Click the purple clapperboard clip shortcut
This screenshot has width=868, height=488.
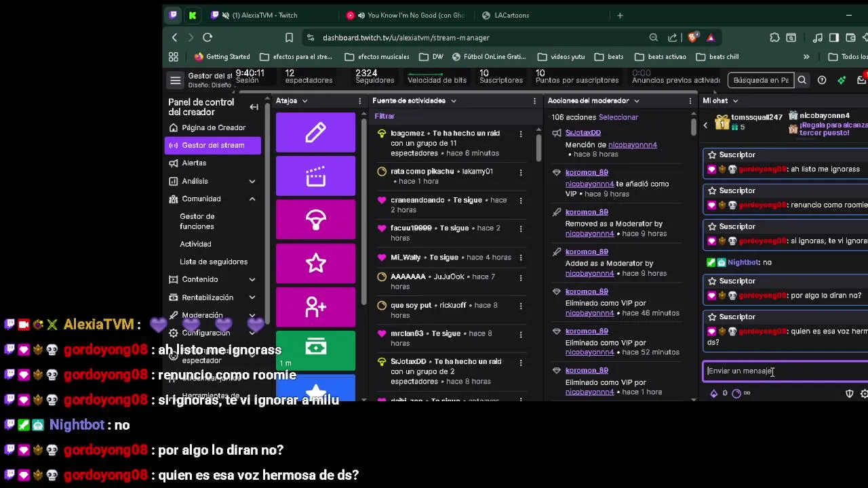(315, 176)
